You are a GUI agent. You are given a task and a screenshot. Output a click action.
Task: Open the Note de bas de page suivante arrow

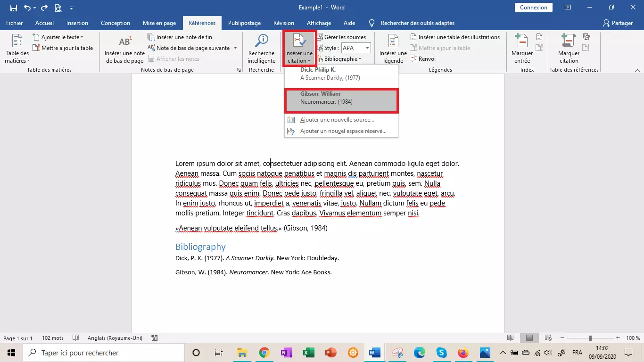click(236, 48)
